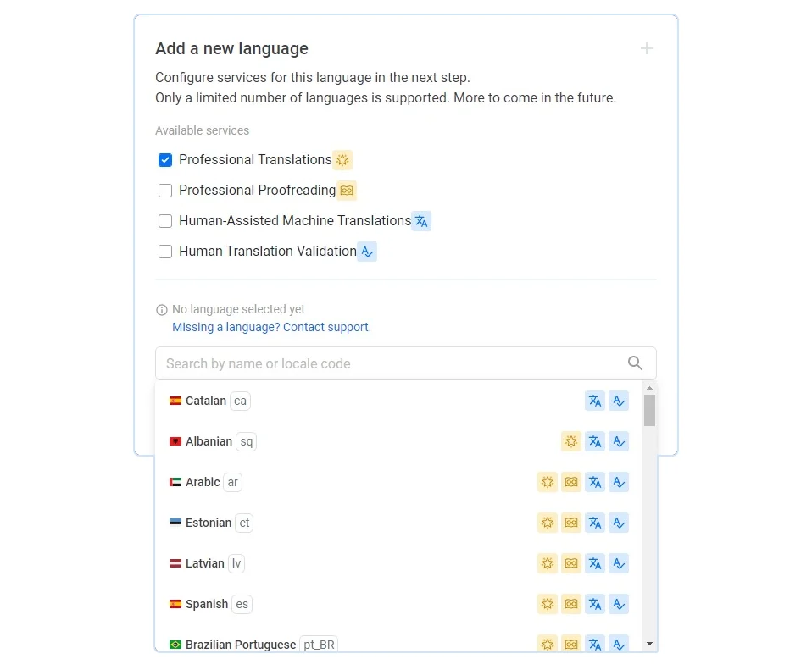Click the search magnifier icon

(x=635, y=363)
